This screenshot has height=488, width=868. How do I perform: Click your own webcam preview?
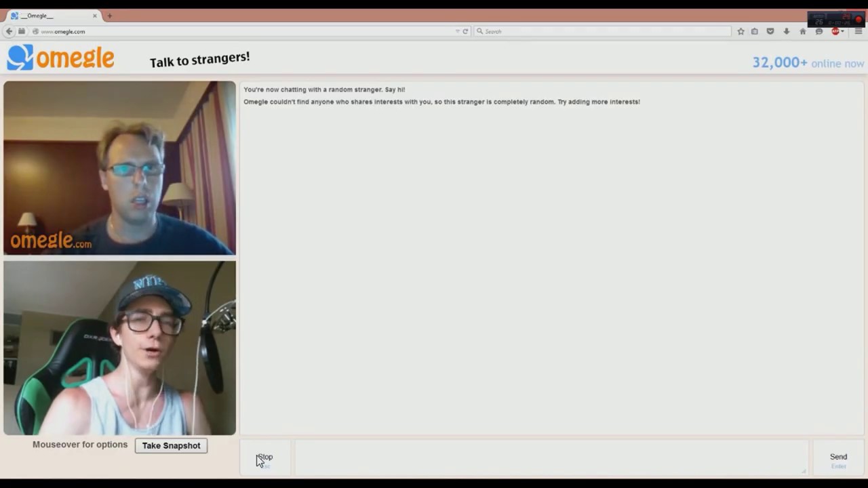119,348
